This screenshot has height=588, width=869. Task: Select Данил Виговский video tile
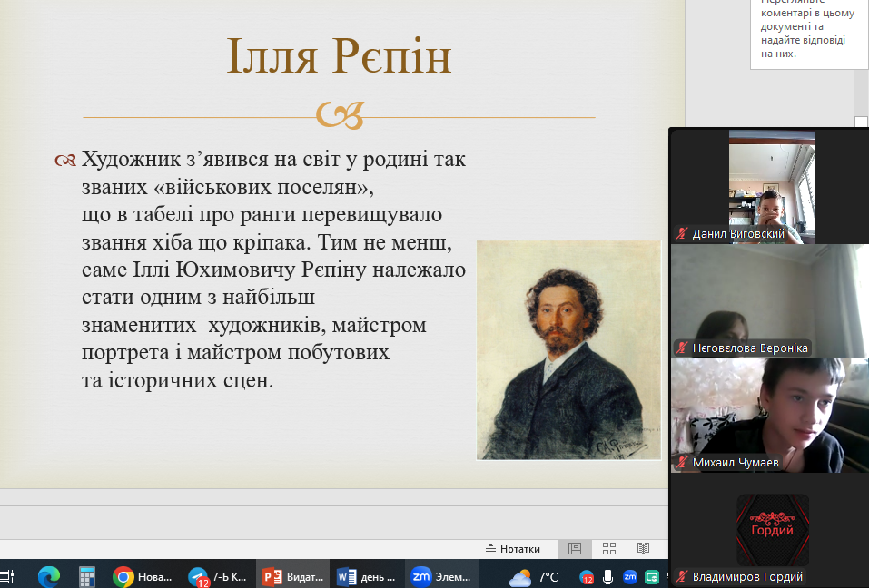pyautogui.click(x=772, y=187)
